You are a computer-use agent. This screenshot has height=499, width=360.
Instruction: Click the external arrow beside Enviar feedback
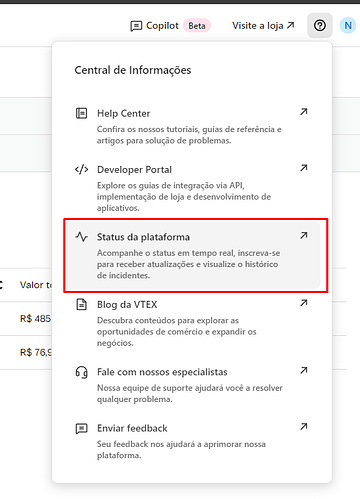(x=303, y=426)
